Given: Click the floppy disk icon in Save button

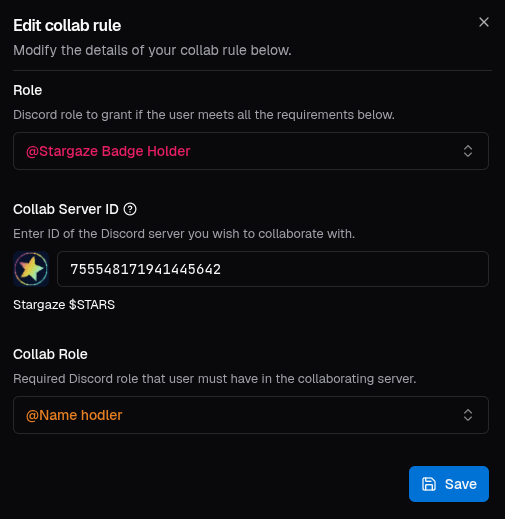Looking at the screenshot, I should click(x=429, y=484).
